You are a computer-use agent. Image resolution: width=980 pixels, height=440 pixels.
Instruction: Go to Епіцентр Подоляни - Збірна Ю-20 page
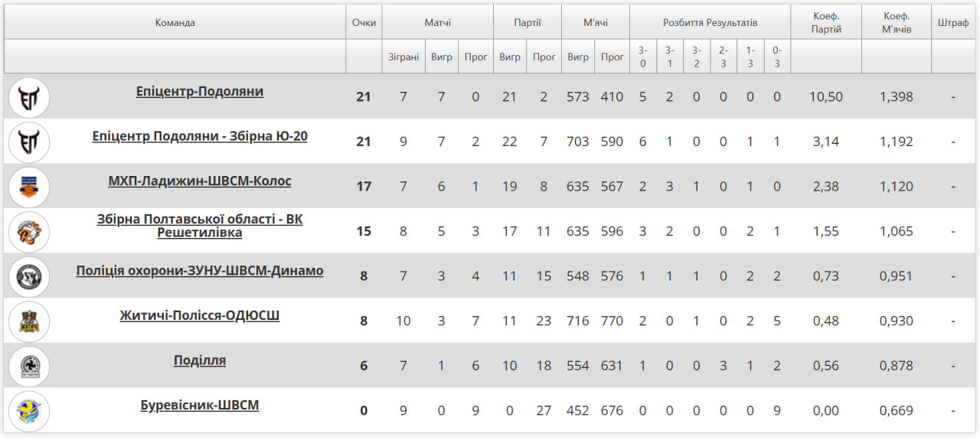pos(199,136)
